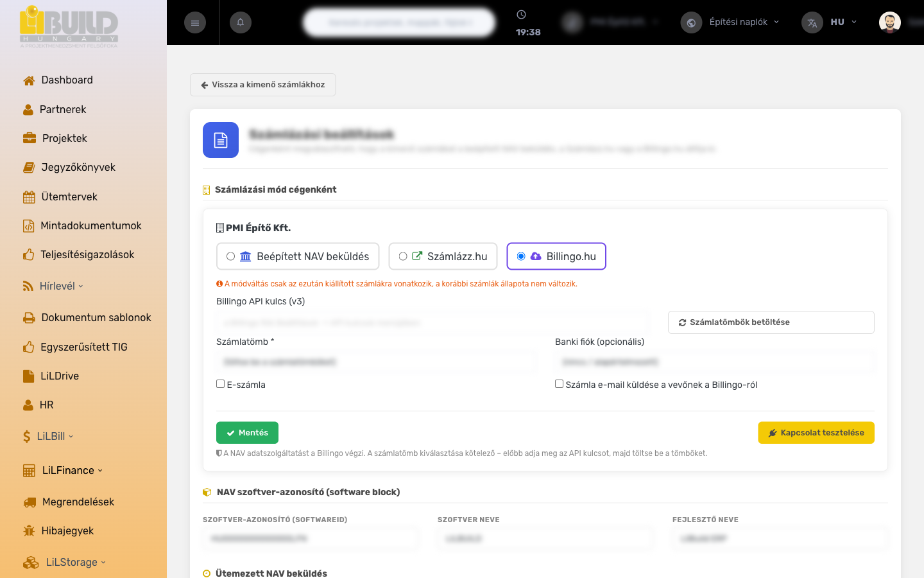Open Teljesítésigazolások menu item
Image resolution: width=924 pixels, height=578 pixels.
pyautogui.click(x=87, y=255)
